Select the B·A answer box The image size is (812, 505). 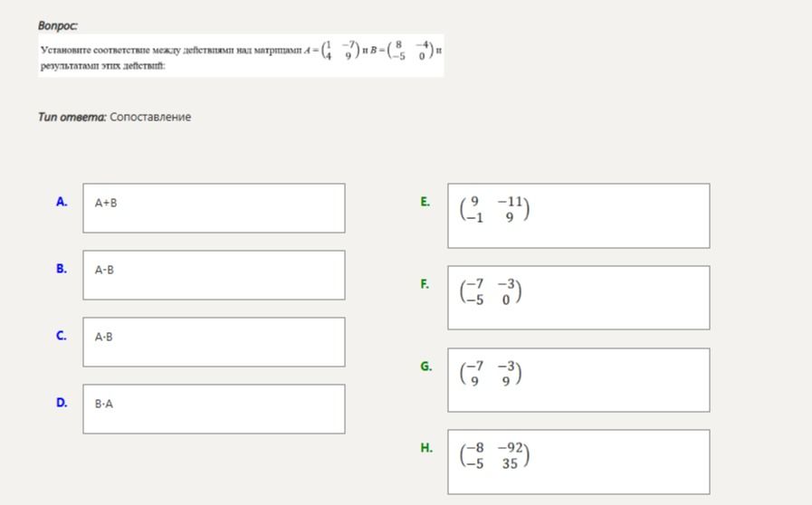[214, 409]
